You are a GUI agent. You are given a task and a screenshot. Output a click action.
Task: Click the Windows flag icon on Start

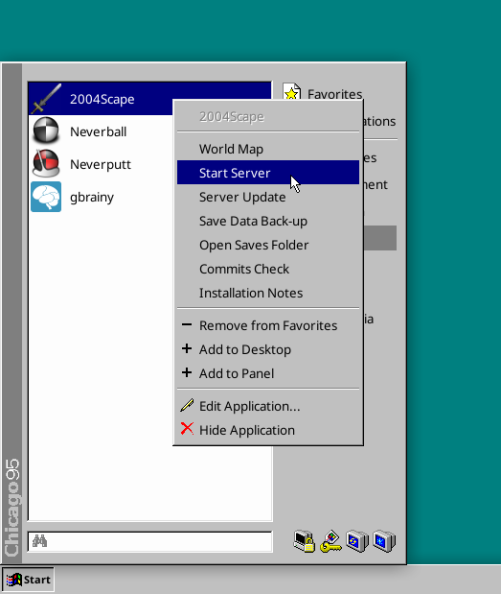[14, 580]
